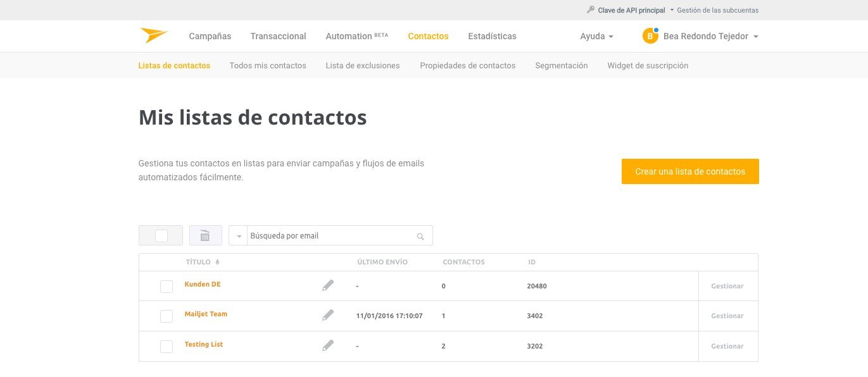Click the Mailjet logo
The height and width of the screenshot is (377, 868).
(154, 35)
